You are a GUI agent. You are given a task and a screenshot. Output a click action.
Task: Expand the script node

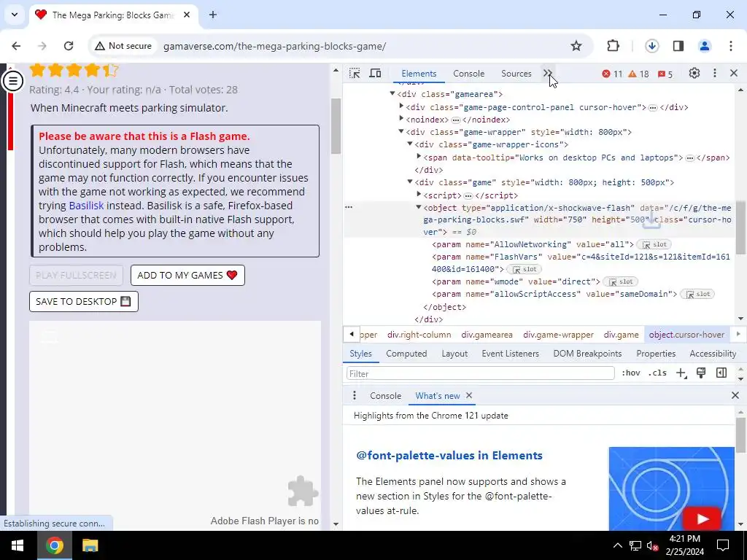pyautogui.click(x=419, y=195)
